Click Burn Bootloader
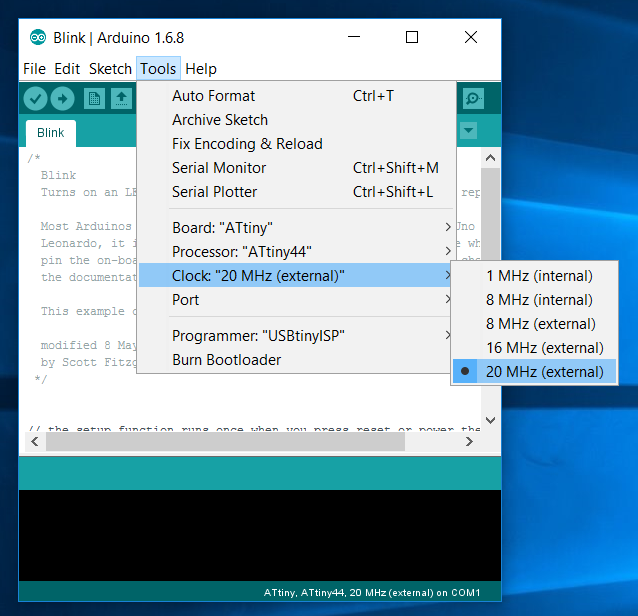The image size is (638, 616). (297, 360)
